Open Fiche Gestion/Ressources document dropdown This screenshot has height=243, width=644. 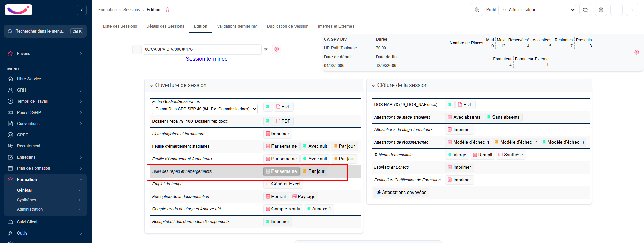tap(205, 109)
